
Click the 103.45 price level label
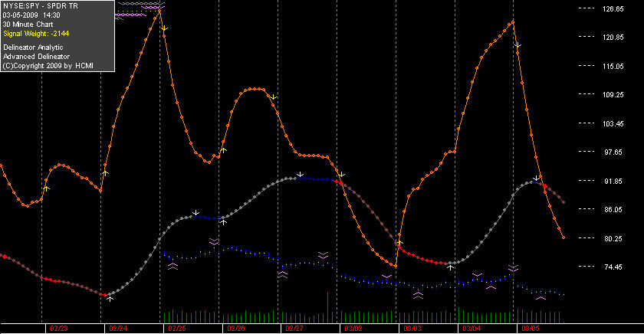point(613,123)
